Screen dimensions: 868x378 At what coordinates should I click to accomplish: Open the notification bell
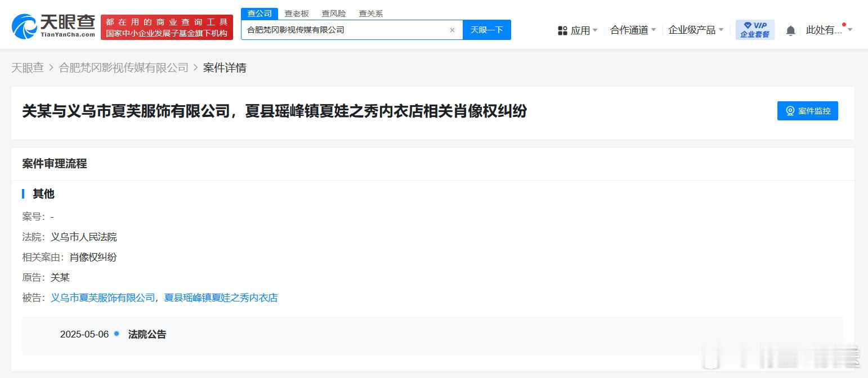pos(790,30)
